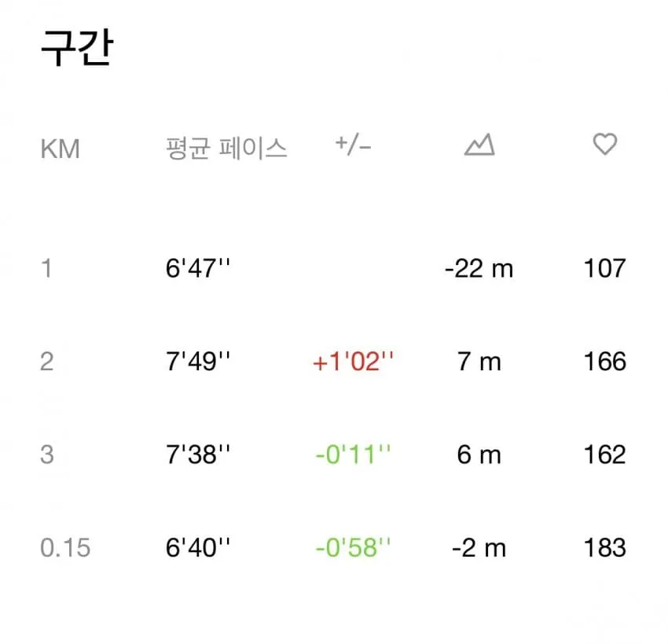Select kilometer 1 split row
The image size is (668, 644).
333,268
